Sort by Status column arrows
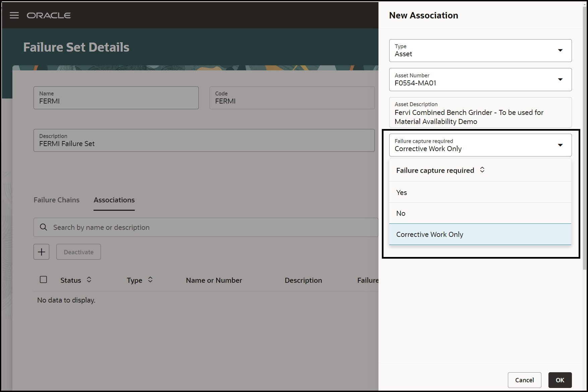The height and width of the screenshot is (392, 588). [x=89, y=280]
